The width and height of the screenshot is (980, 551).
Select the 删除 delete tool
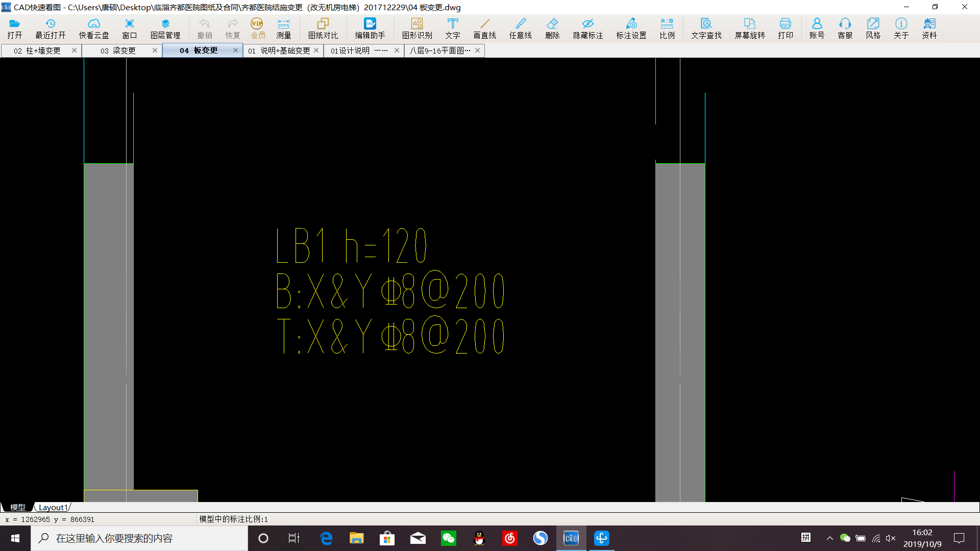click(551, 27)
